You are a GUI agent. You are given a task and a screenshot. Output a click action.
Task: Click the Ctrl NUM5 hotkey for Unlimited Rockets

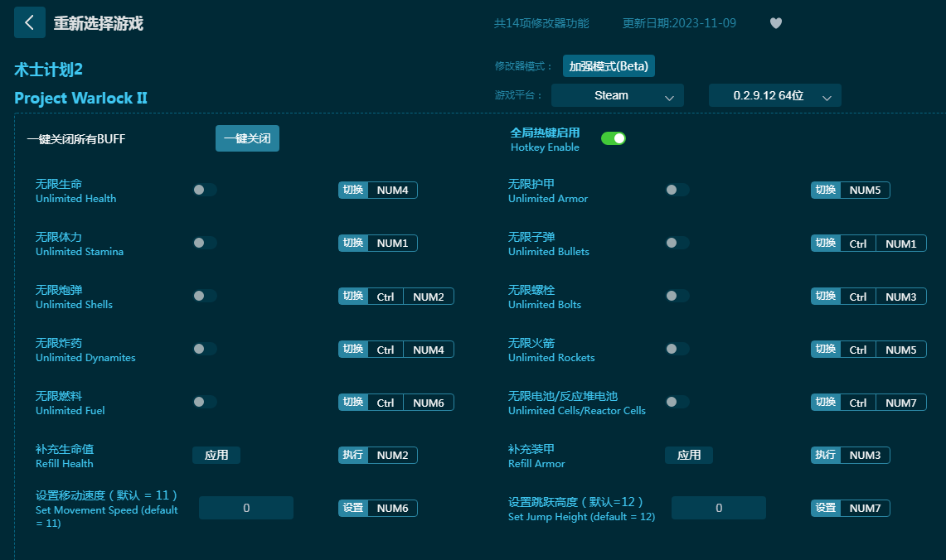pyautogui.click(x=868, y=350)
